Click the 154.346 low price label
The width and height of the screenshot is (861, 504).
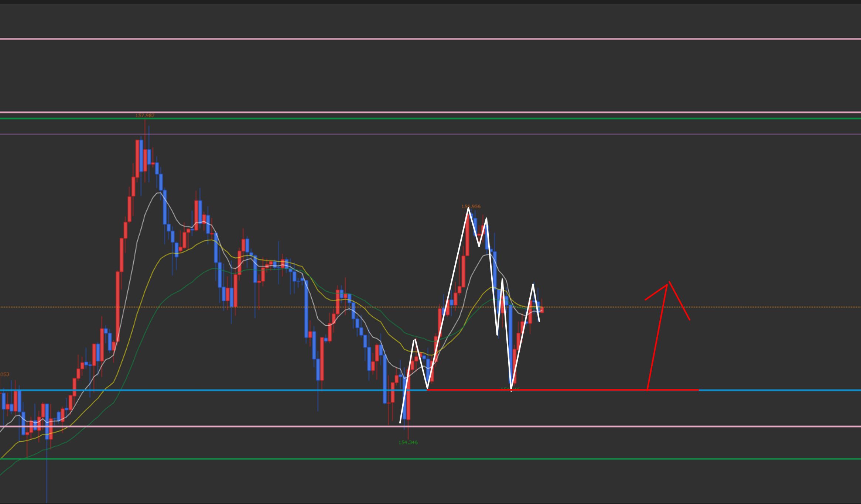(408, 442)
